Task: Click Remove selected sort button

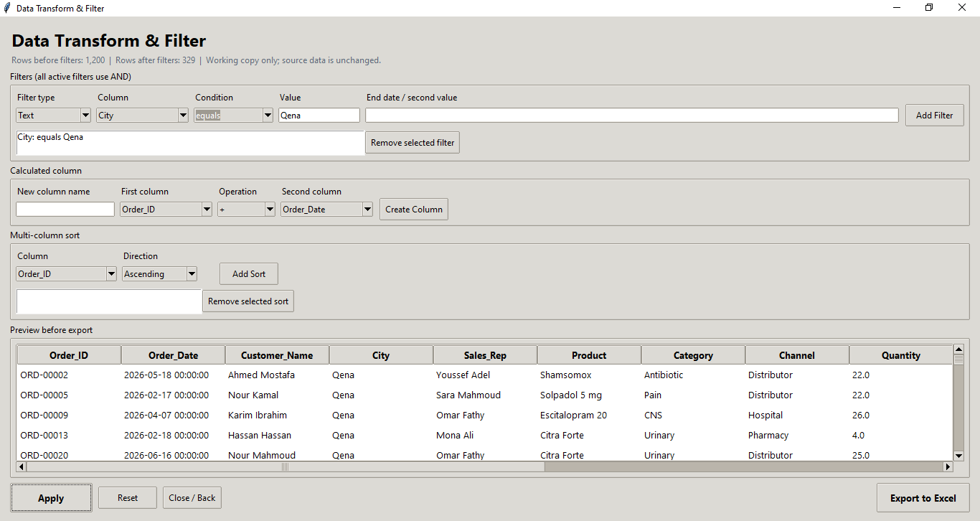Action: pyautogui.click(x=248, y=301)
